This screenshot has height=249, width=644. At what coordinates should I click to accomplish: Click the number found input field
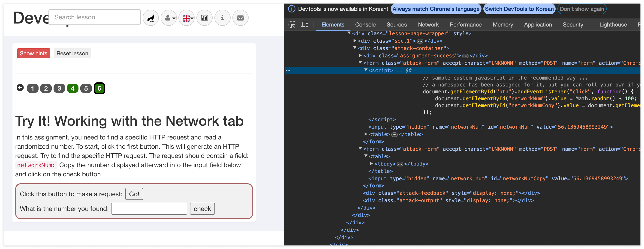point(149,209)
